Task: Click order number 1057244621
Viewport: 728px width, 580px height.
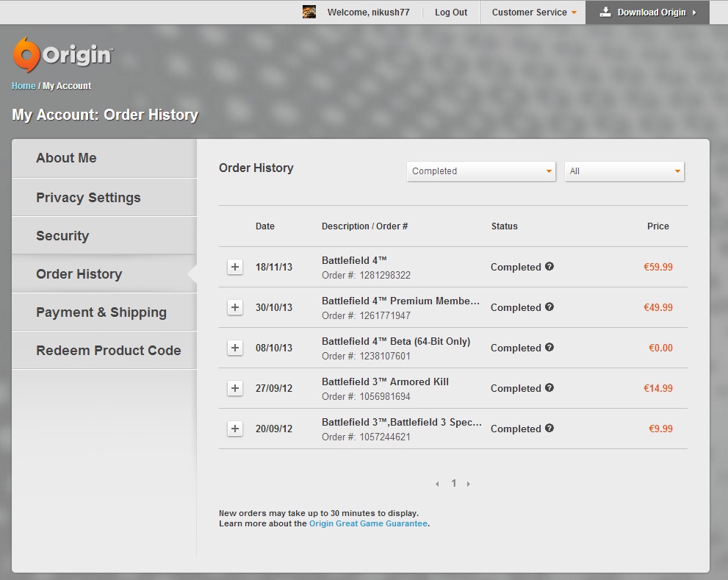Action: (x=385, y=437)
